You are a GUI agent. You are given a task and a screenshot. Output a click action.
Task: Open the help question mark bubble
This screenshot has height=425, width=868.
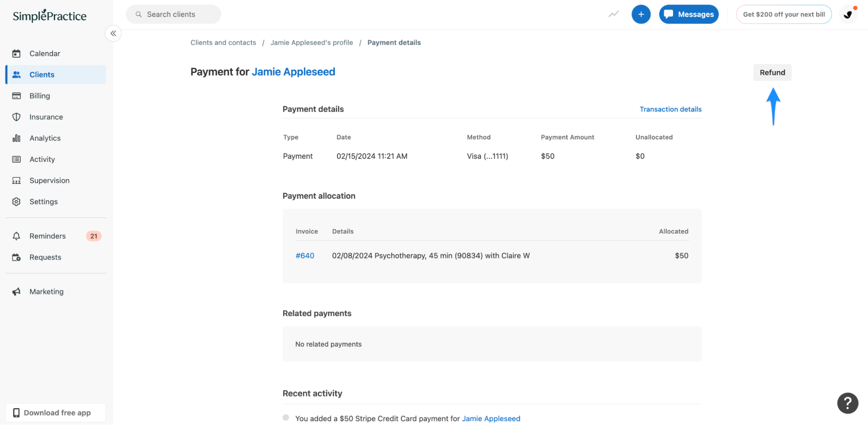847,403
